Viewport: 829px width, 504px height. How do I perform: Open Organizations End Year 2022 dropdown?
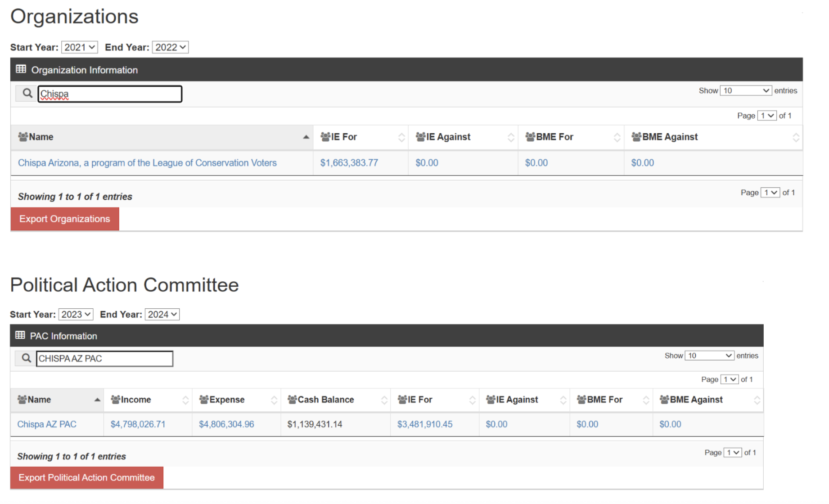point(171,47)
